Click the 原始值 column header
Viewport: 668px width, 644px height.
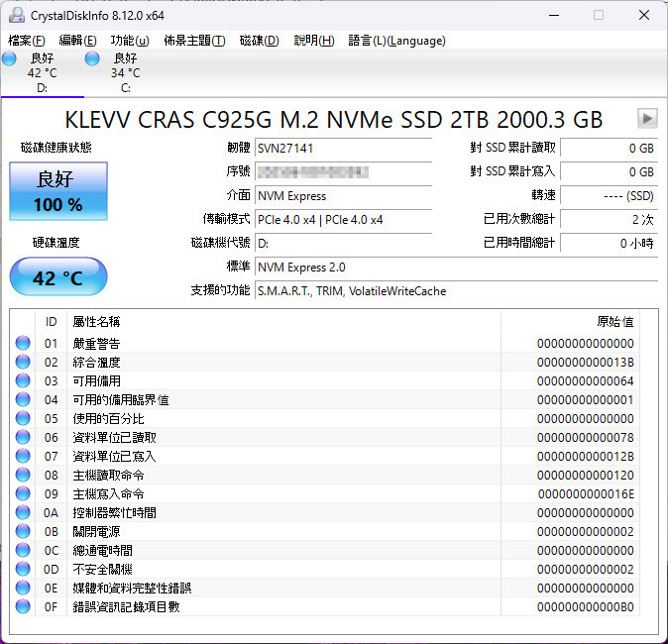(x=613, y=321)
